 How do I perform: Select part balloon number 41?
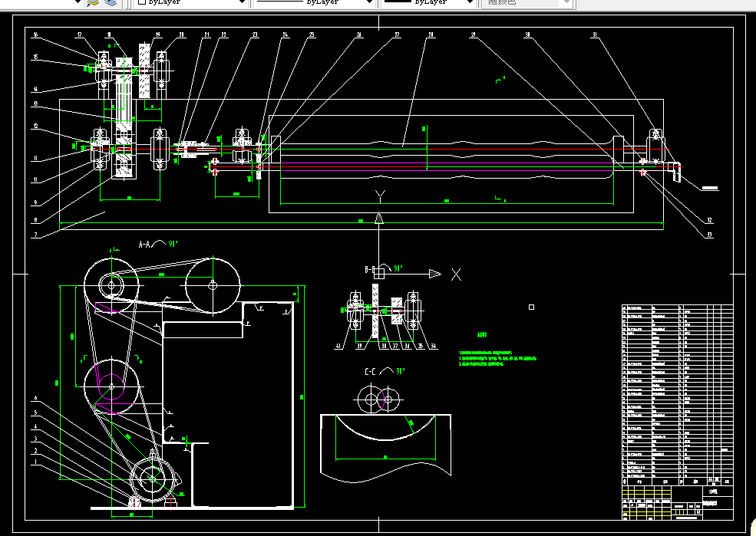338,346
